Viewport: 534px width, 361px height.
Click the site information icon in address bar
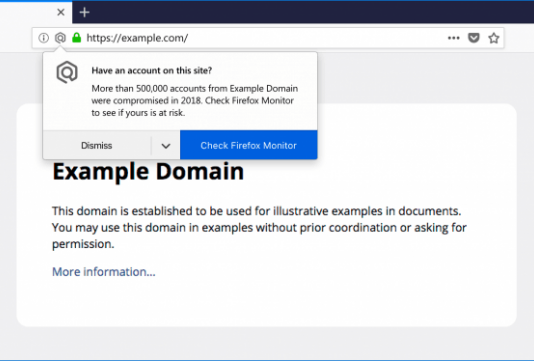pyautogui.click(x=43, y=38)
